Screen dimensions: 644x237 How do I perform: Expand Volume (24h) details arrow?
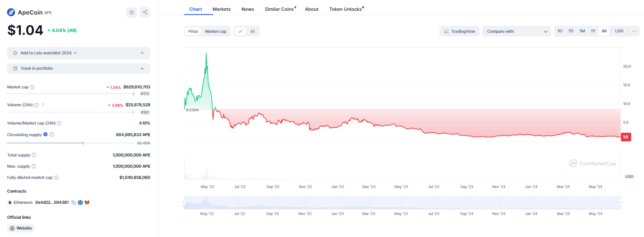tap(43, 105)
